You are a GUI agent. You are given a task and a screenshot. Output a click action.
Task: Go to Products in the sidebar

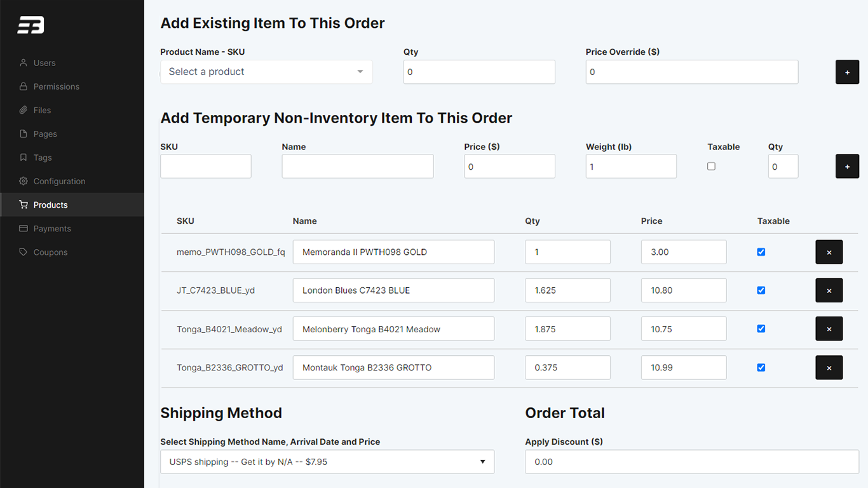pos(51,205)
